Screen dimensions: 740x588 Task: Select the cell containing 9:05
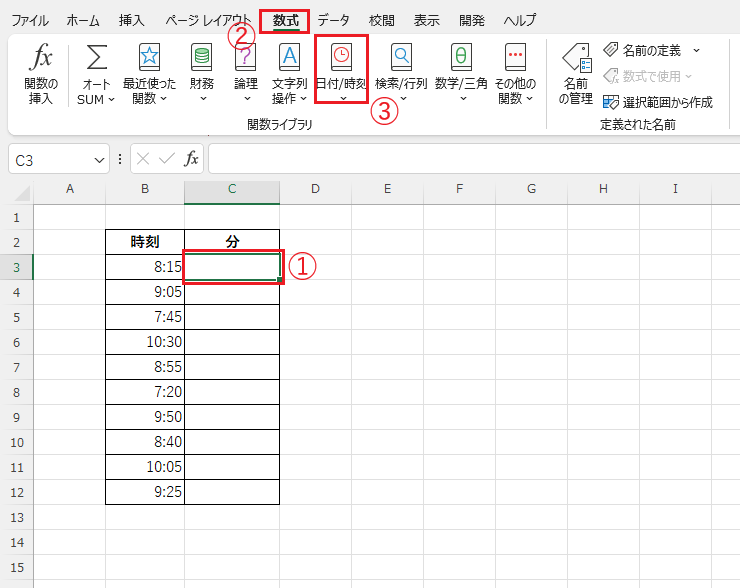click(x=145, y=292)
